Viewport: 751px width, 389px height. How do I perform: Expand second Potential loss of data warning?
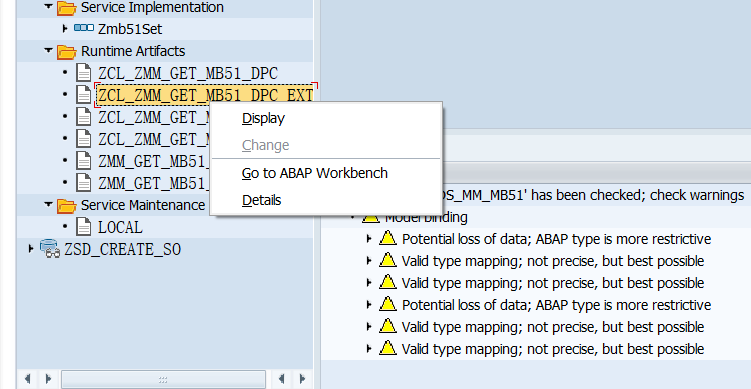tap(369, 304)
